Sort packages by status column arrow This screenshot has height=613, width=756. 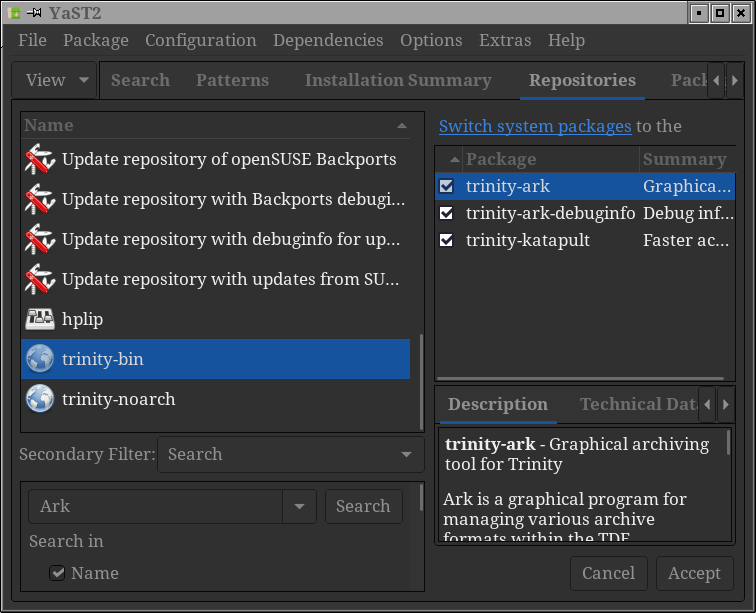[x=454, y=159]
